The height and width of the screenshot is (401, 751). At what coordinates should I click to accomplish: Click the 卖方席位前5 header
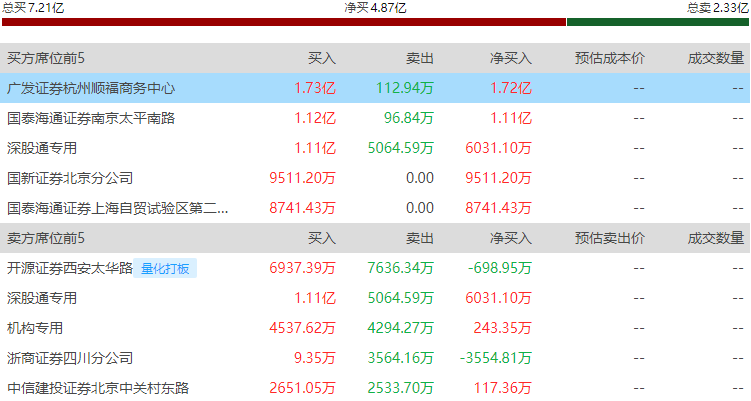click(46, 238)
